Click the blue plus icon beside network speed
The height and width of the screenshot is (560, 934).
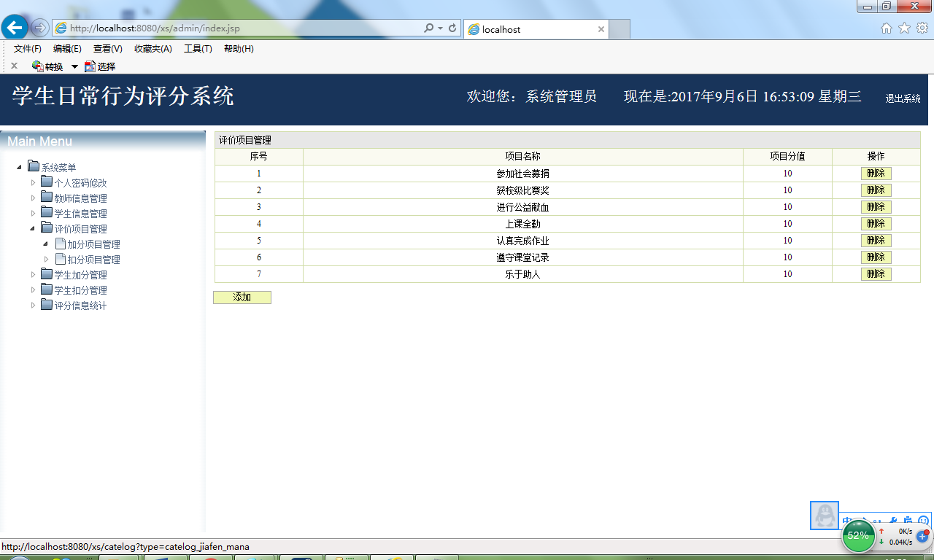(923, 536)
